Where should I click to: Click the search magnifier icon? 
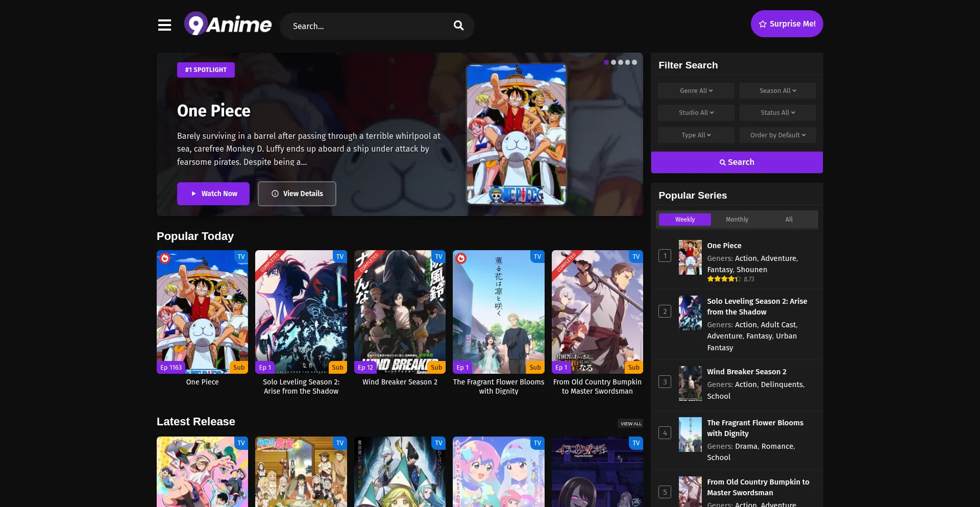click(459, 26)
